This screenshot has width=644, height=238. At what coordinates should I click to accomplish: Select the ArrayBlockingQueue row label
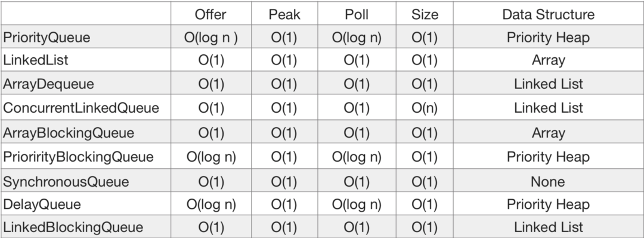point(69,133)
